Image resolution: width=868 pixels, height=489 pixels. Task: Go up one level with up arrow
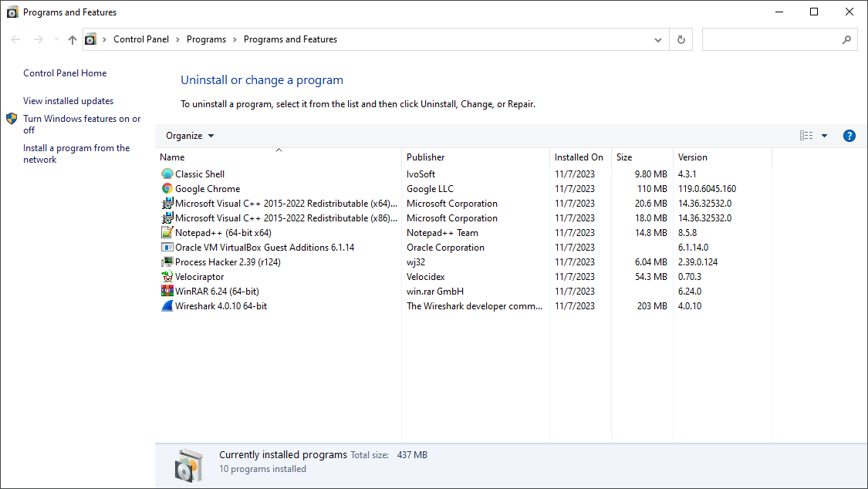point(73,40)
